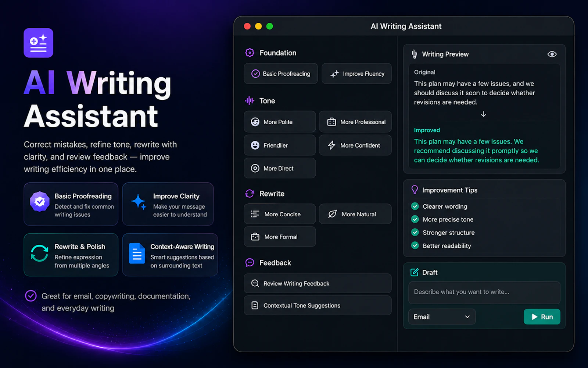
Task: Click the Writing Preview pen icon
Action: coord(415,54)
